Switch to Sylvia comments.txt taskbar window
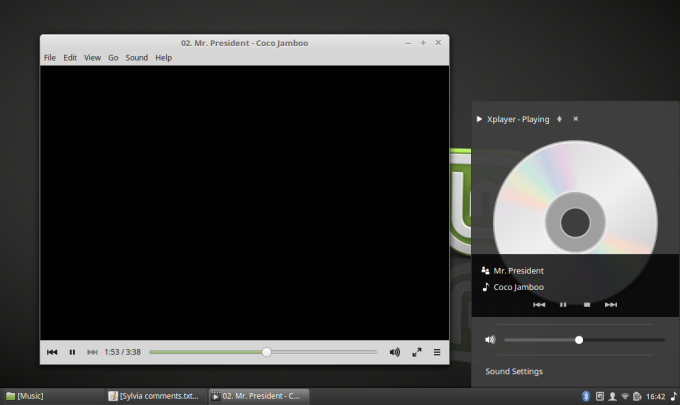 click(x=155, y=396)
